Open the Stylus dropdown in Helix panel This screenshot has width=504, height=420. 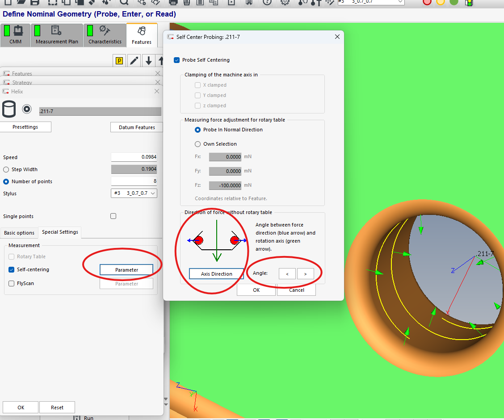point(134,193)
